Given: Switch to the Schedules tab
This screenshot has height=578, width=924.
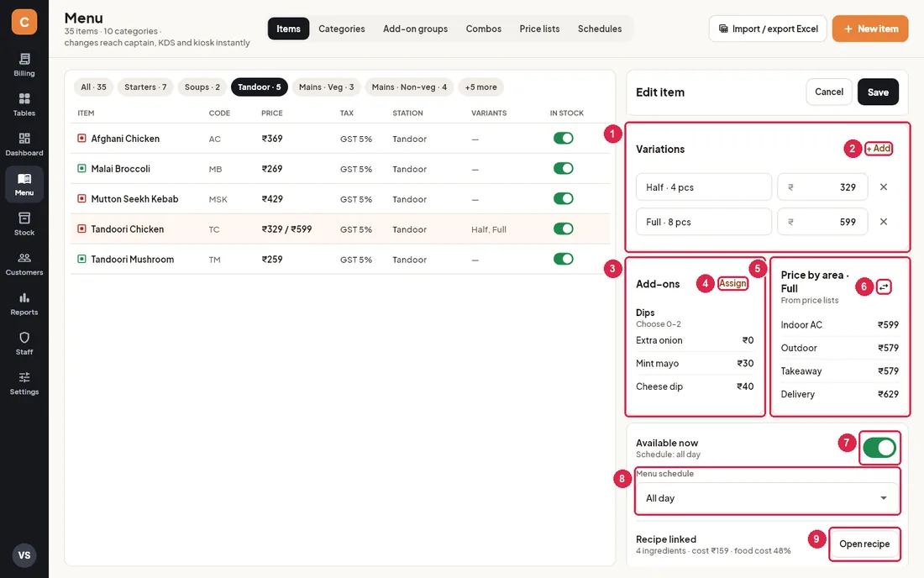Looking at the screenshot, I should (600, 29).
